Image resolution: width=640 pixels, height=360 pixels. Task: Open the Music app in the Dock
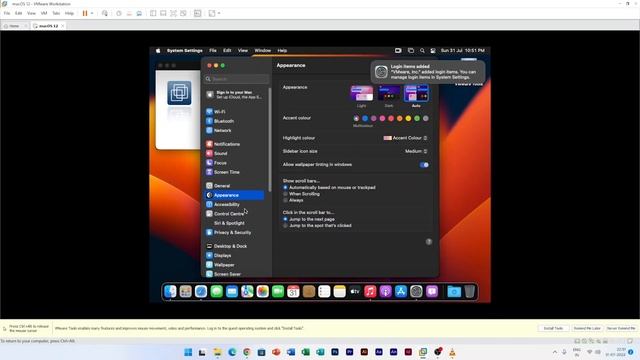(370, 291)
